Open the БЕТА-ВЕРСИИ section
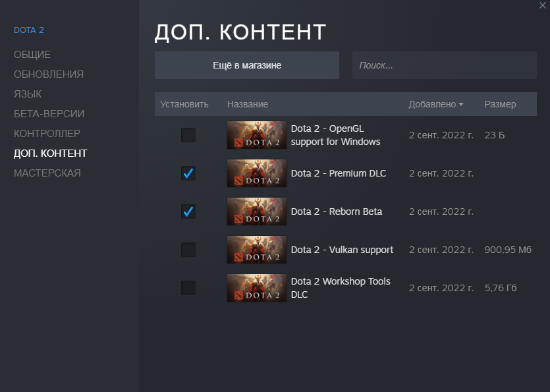Screen dimensions: 550x392 click(49, 114)
